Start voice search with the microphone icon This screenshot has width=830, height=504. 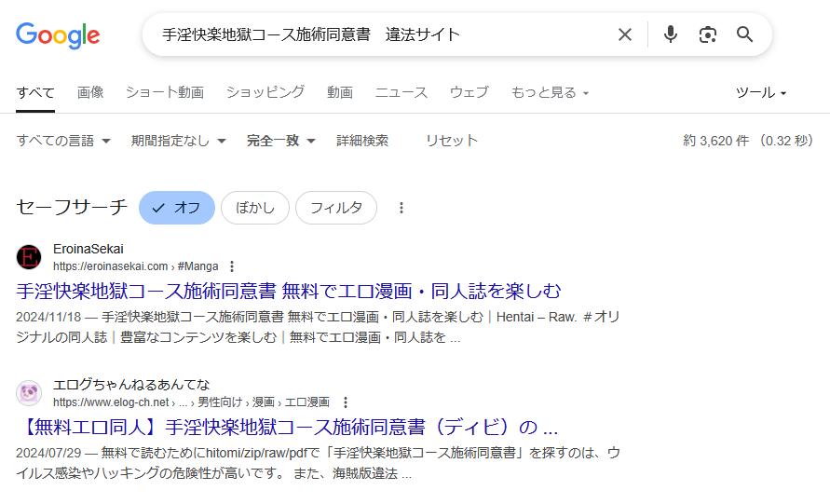coord(670,34)
